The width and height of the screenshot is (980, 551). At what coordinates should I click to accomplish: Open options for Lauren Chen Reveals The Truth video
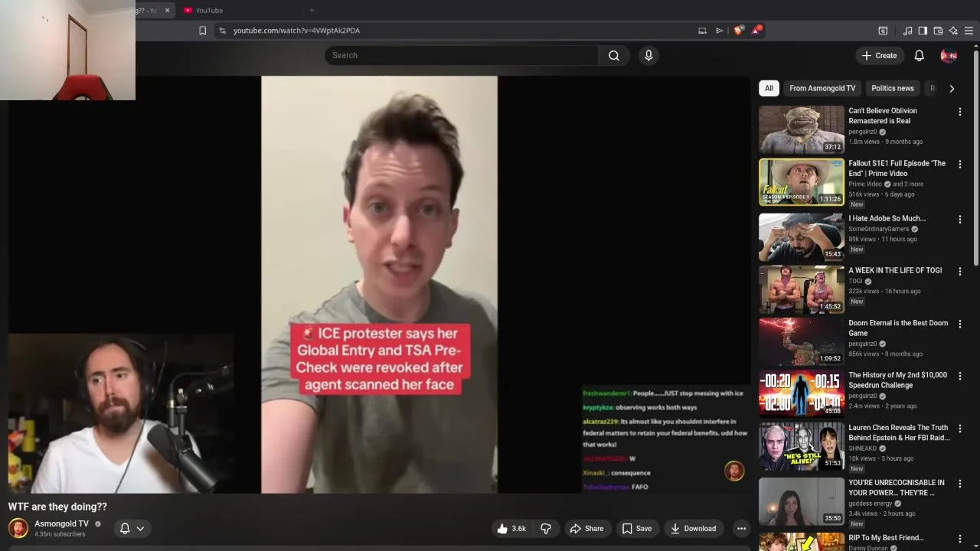(959, 429)
